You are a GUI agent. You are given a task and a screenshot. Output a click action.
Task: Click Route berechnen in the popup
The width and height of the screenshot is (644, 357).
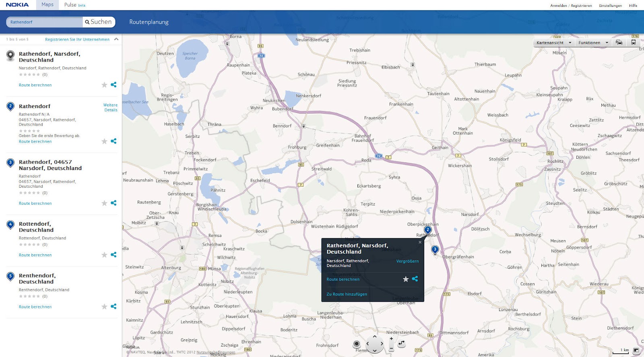(343, 279)
